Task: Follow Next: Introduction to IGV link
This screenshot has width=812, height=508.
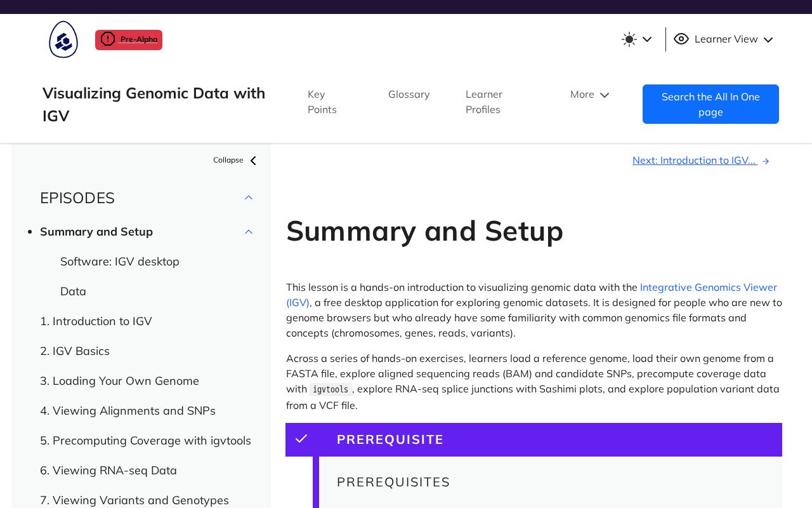Action: pos(701,161)
